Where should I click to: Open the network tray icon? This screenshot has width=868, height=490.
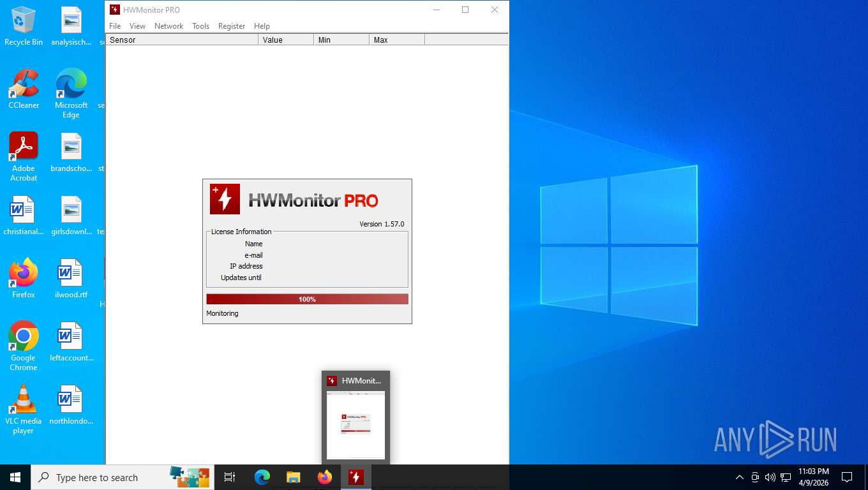(786, 477)
